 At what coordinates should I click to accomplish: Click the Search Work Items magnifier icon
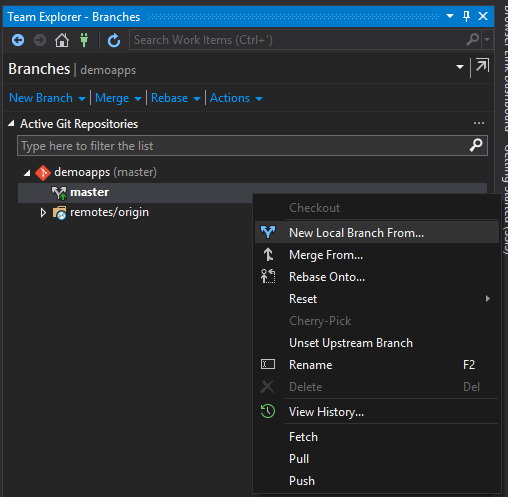point(473,40)
